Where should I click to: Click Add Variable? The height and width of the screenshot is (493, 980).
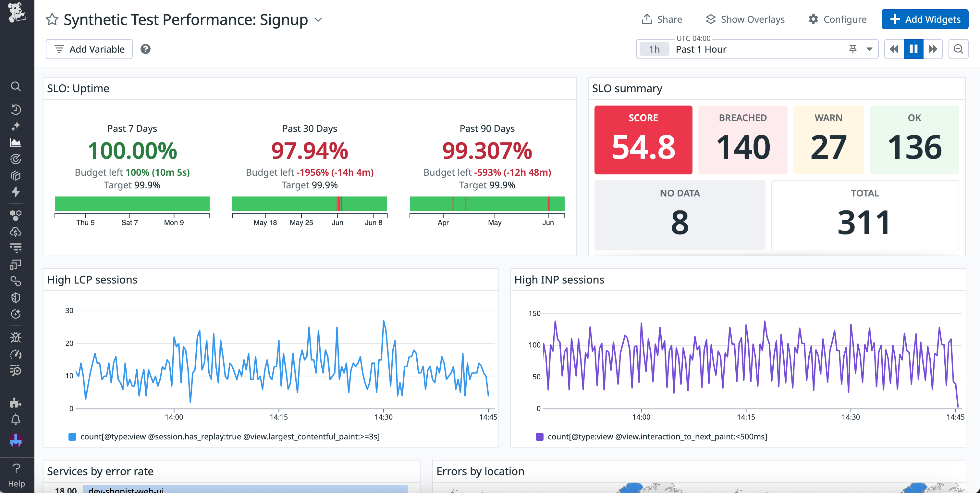(89, 49)
